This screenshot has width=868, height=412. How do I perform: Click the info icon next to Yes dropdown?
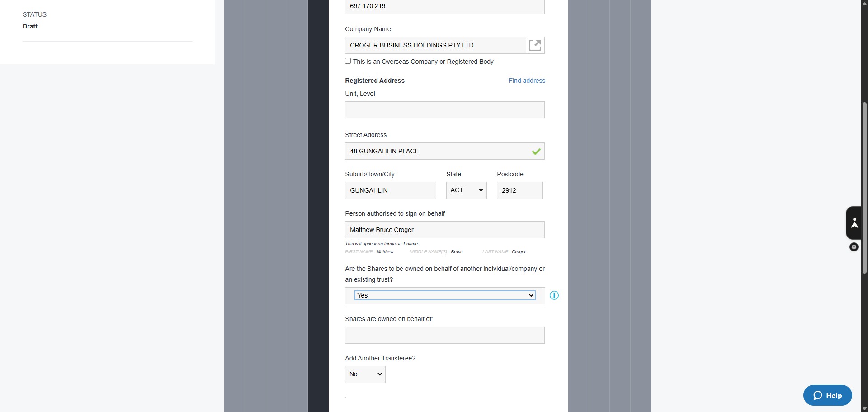[554, 295]
